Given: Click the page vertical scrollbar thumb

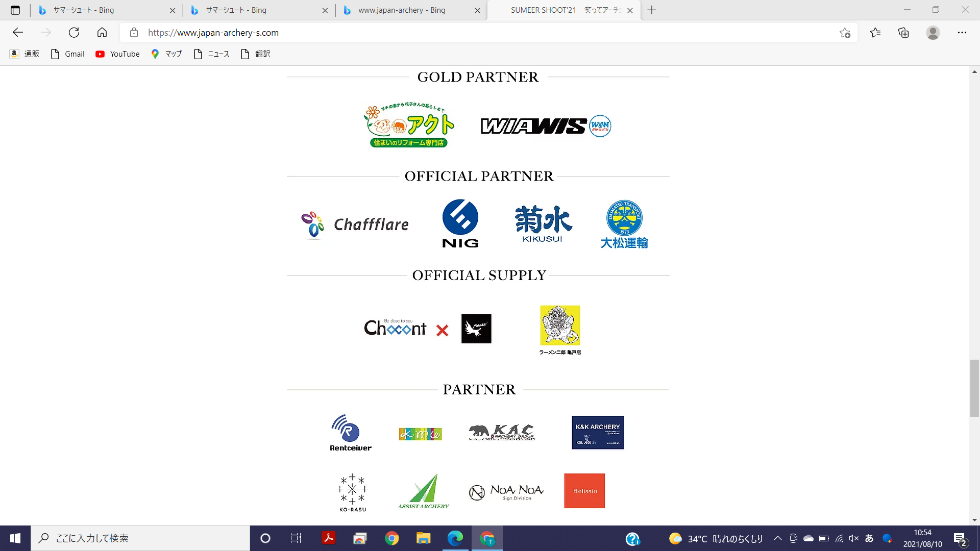Looking at the screenshot, I should click(974, 388).
